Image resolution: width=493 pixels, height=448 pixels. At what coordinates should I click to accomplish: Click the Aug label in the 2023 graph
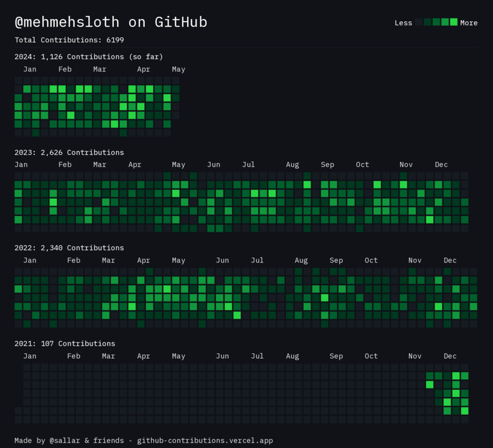(x=292, y=164)
